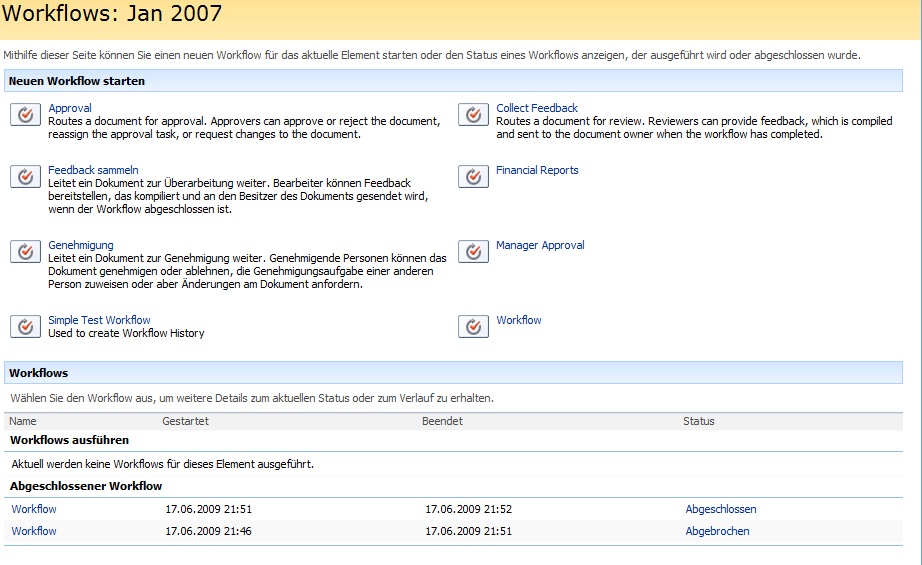This screenshot has height=565, width=922.
Task: Open completed Workflow started at 21:51
Action: [34, 509]
